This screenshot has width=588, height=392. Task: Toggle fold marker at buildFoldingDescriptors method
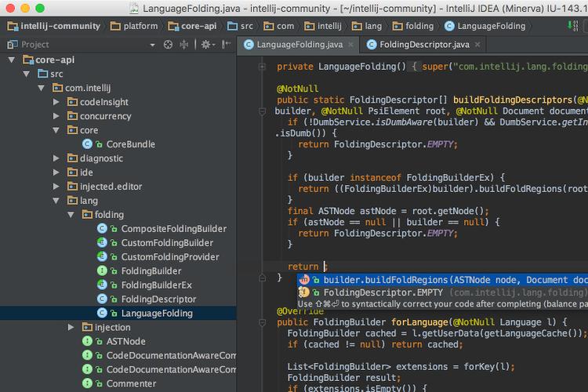click(262, 111)
